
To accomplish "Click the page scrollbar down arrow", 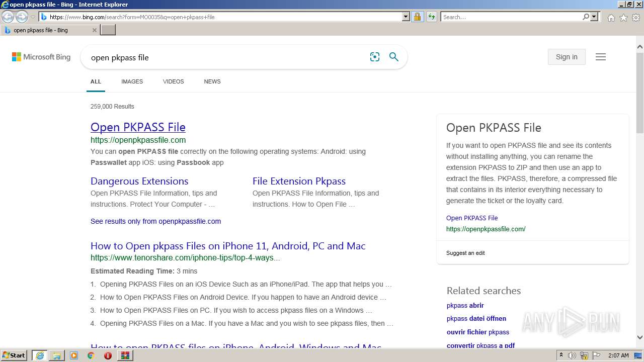I will [640, 338].
